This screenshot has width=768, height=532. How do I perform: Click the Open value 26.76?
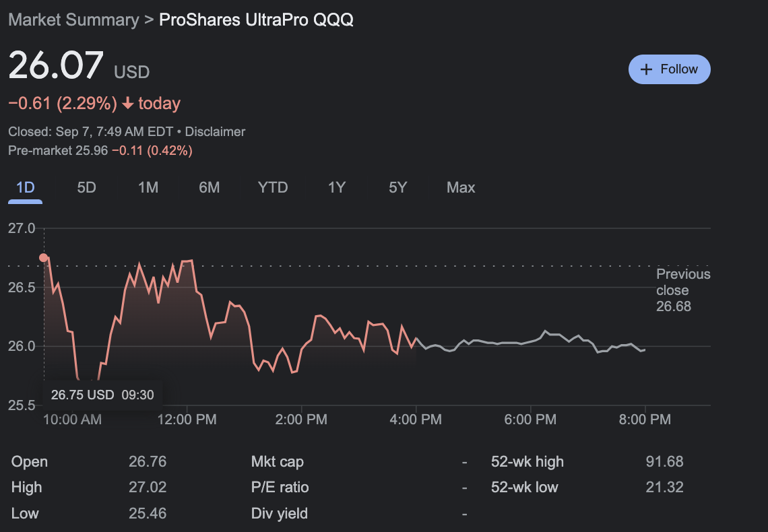[x=148, y=461]
